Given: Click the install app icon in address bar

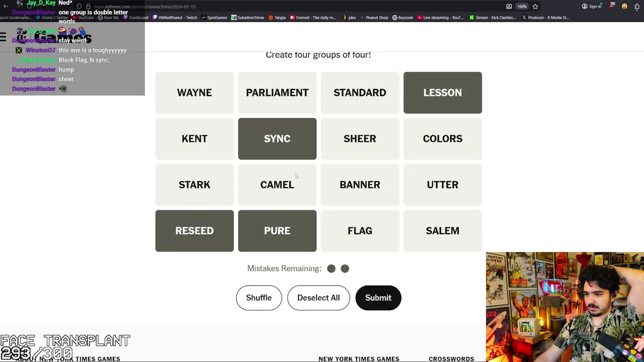Looking at the screenshot, I should tap(509, 7).
